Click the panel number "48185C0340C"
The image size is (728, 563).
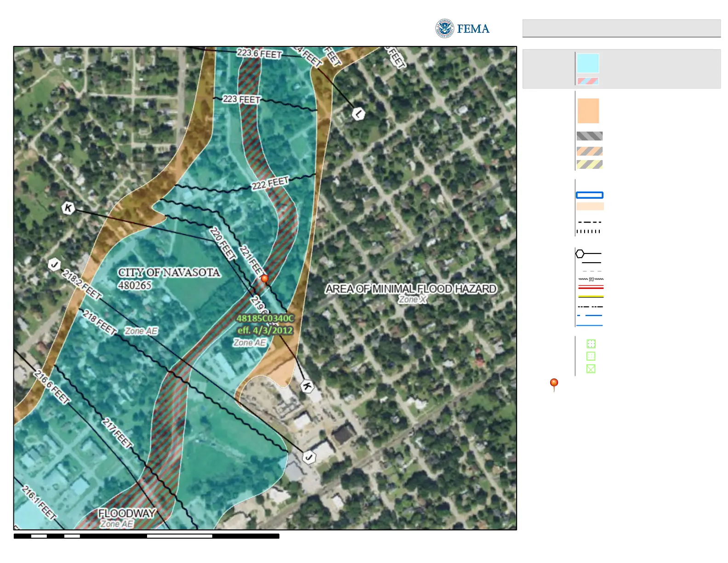[x=265, y=318]
